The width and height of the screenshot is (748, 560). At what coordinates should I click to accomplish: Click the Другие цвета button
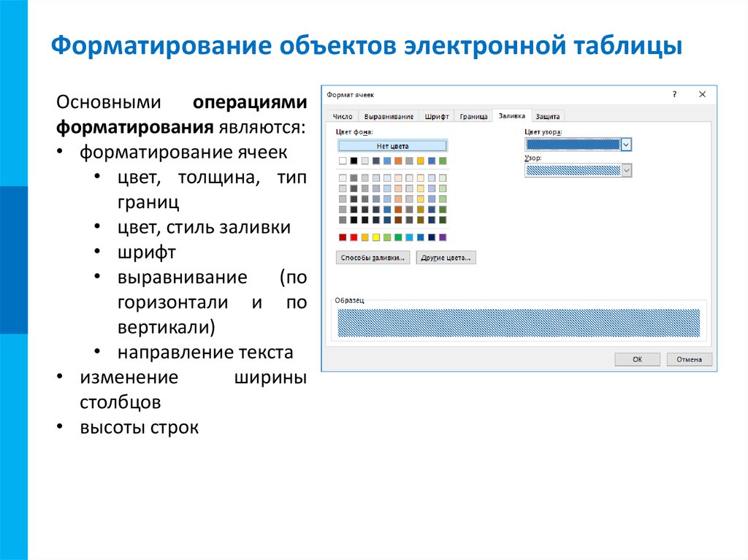pos(446,258)
